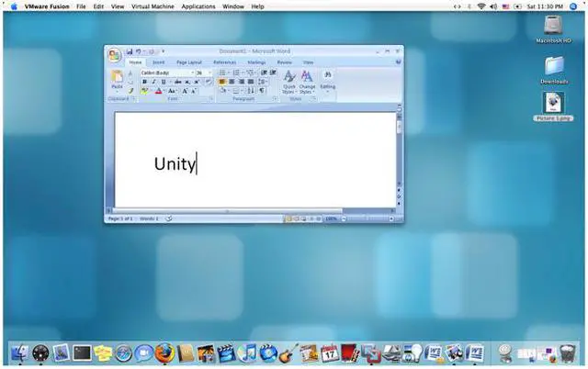Screen dimensions: 588x369
Task: Toggle Underline formatting
Action: 164,82
